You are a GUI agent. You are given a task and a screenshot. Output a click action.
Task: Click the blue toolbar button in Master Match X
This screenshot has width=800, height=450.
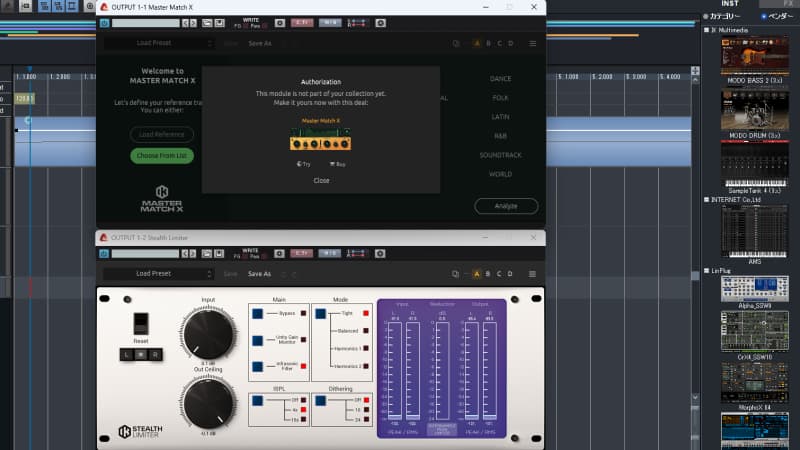click(x=330, y=23)
